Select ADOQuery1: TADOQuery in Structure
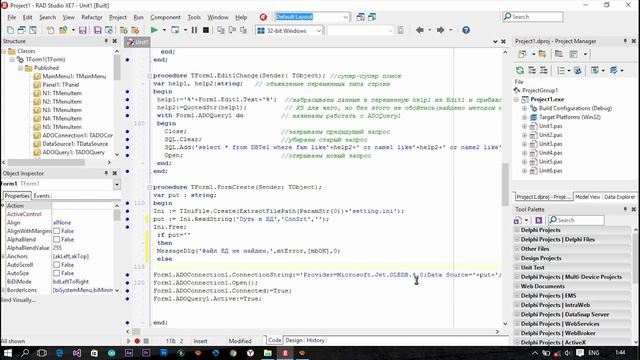640x360 pixels. click(x=73, y=152)
